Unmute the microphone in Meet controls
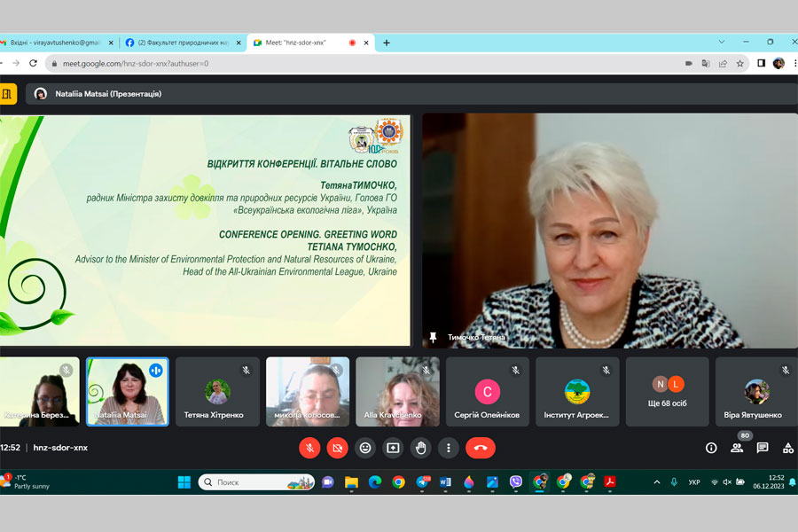The image size is (798, 532). (309, 448)
